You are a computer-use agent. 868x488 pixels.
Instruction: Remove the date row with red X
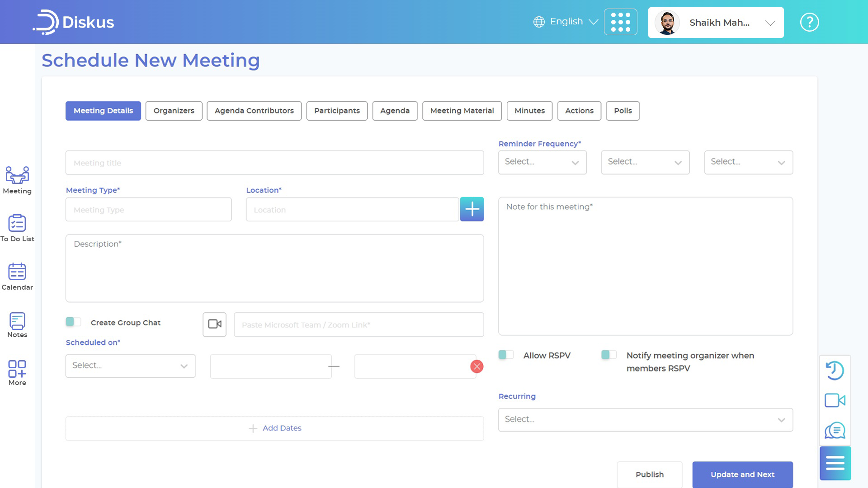tap(476, 366)
